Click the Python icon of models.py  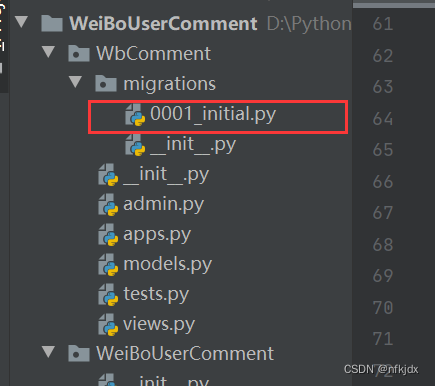(x=108, y=264)
